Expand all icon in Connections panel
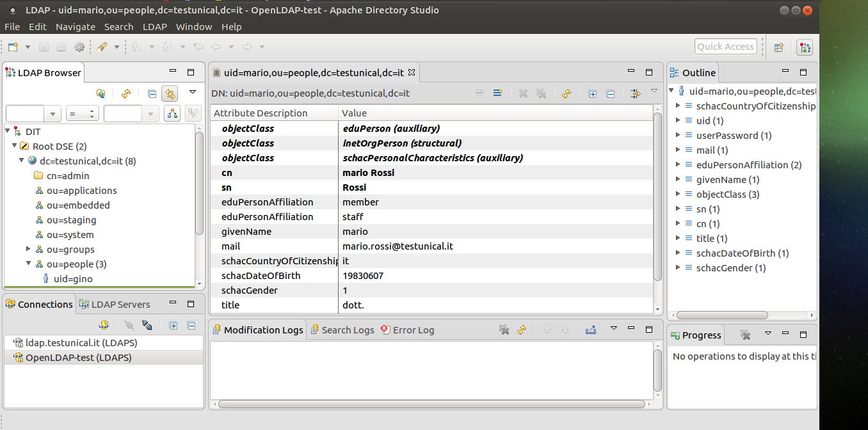868x430 pixels. (173, 325)
